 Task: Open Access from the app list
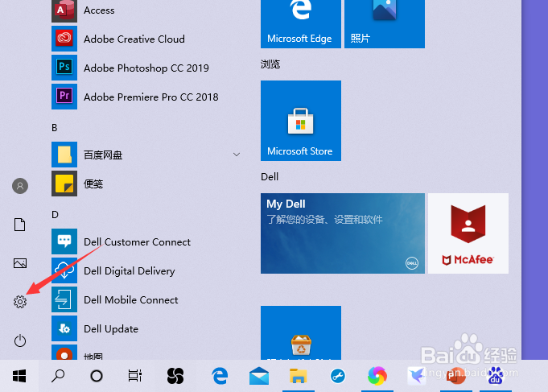[x=146, y=10]
